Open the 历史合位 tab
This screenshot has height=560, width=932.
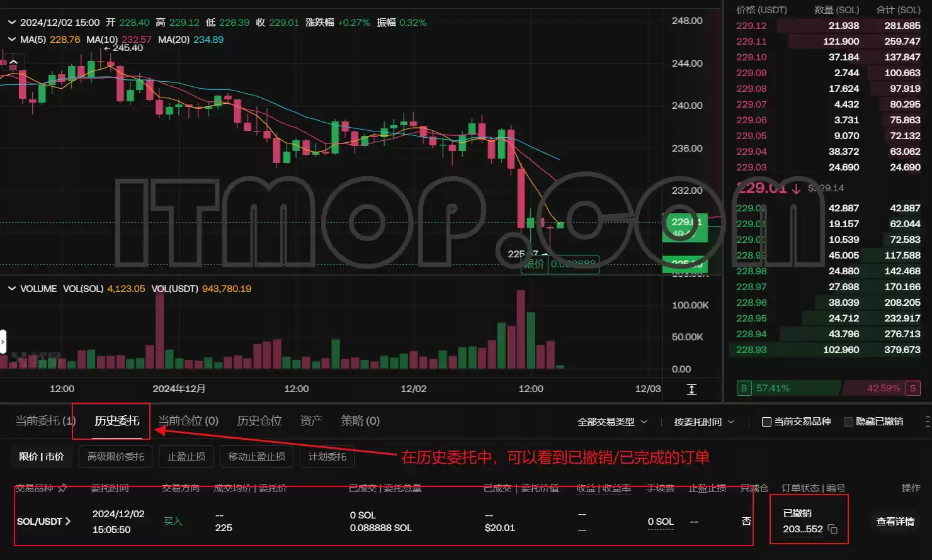(259, 421)
